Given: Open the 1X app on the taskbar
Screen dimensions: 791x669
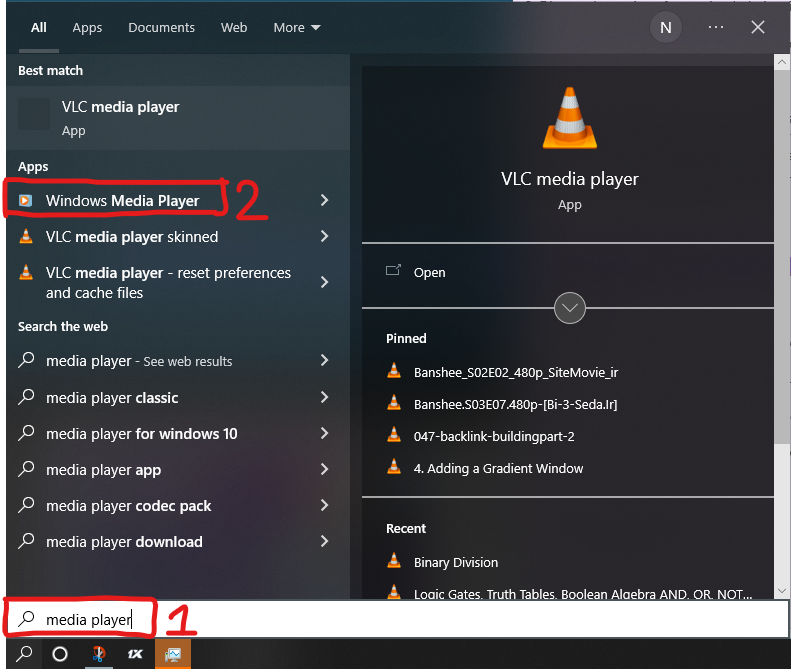Looking at the screenshot, I should (135, 654).
